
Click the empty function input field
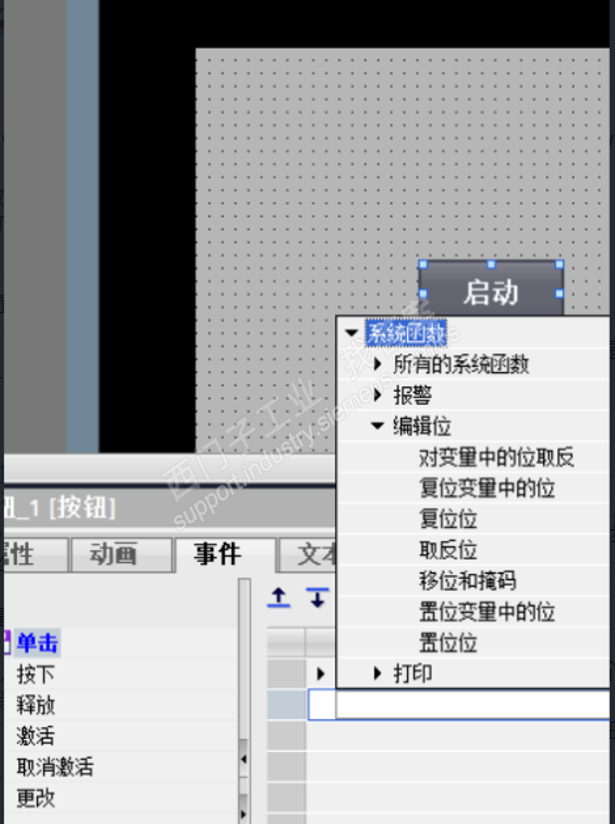click(472, 704)
